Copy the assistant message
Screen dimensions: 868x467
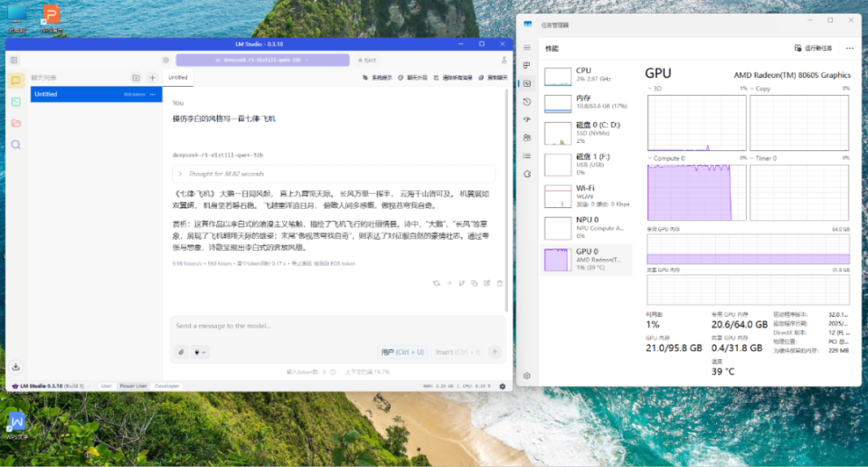tap(475, 283)
